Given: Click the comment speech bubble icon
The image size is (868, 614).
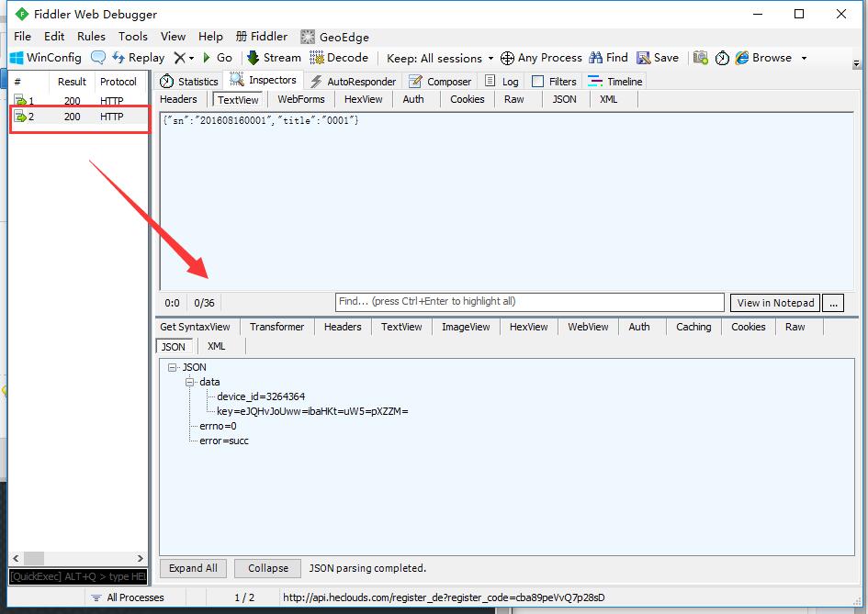Looking at the screenshot, I should (x=98, y=57).
